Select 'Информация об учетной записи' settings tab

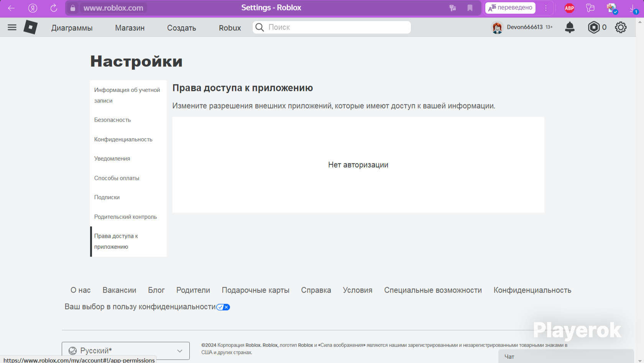coord(128,95)
